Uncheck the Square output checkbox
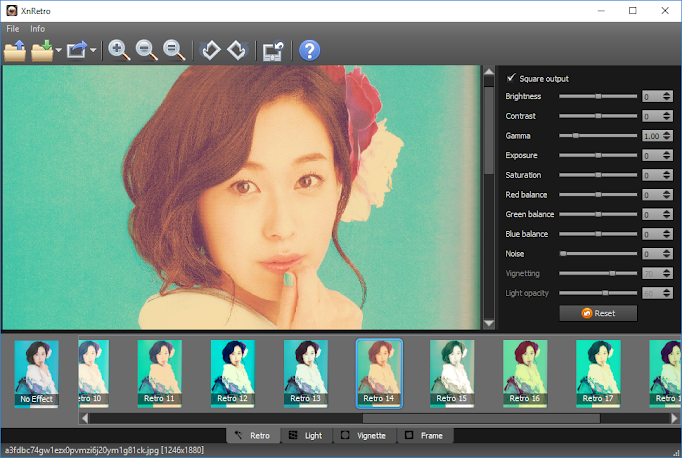This screenshot has height=458, width=682. [x=512, y=78]
